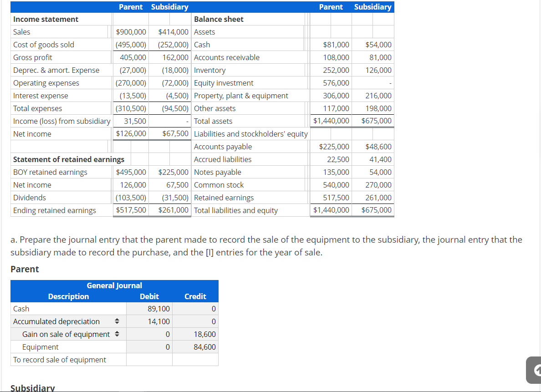Edit Accumulated depreciation credit field

pyautogui.click(x=195, y=321)
